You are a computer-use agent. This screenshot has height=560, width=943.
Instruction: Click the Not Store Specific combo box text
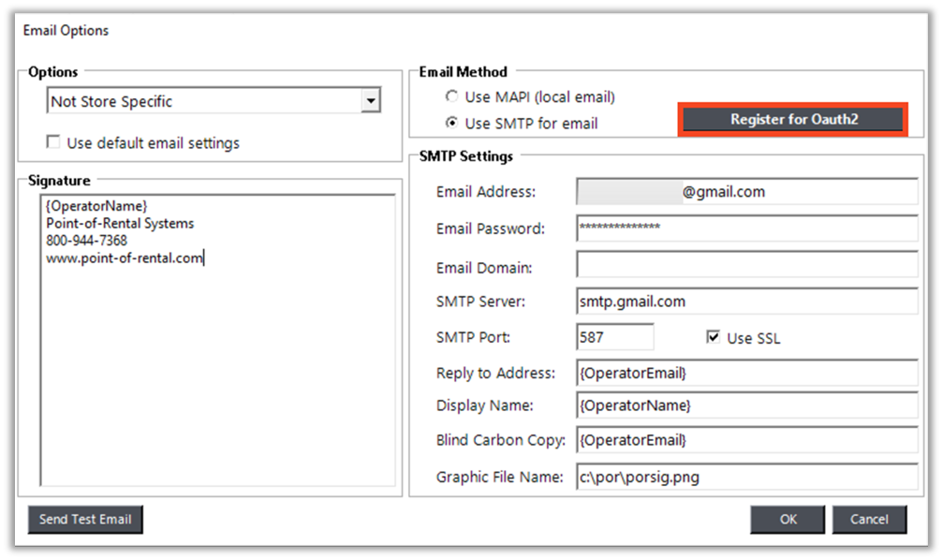pyautogui.click(x=203, y=101)
